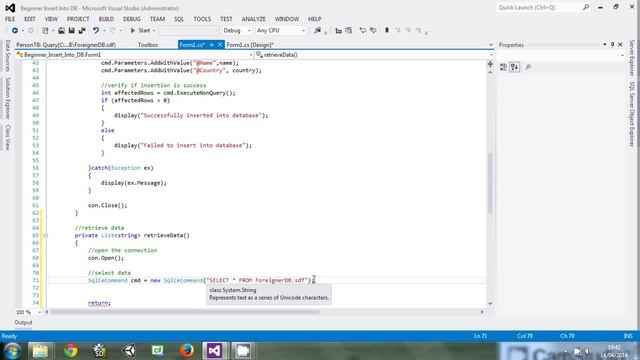
Task: Undo the last edit
Action: coord(96,31)
